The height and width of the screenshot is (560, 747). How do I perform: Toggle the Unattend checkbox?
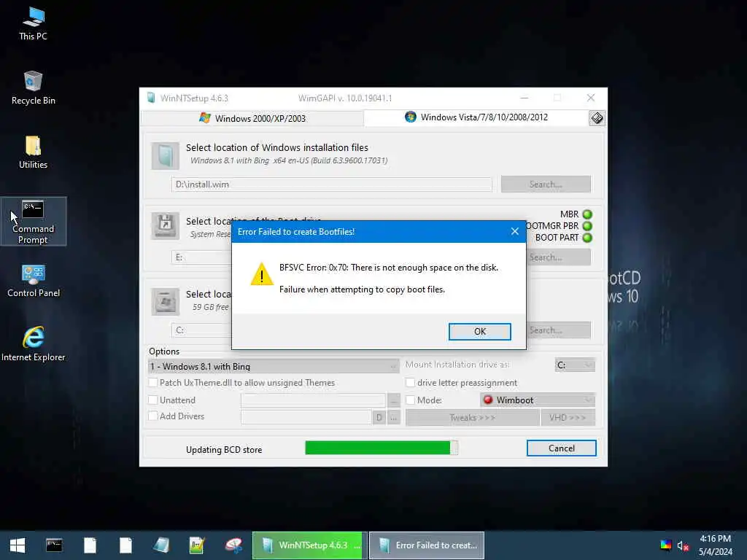pos(153,400)
